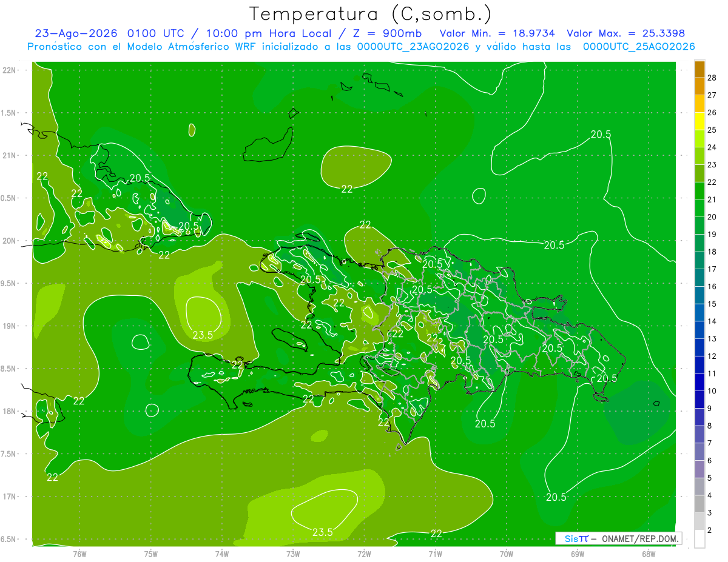Click the 23.5 contour label west of Haiti
The height and width of the screenshot is (562, 728).
[203, 335]
